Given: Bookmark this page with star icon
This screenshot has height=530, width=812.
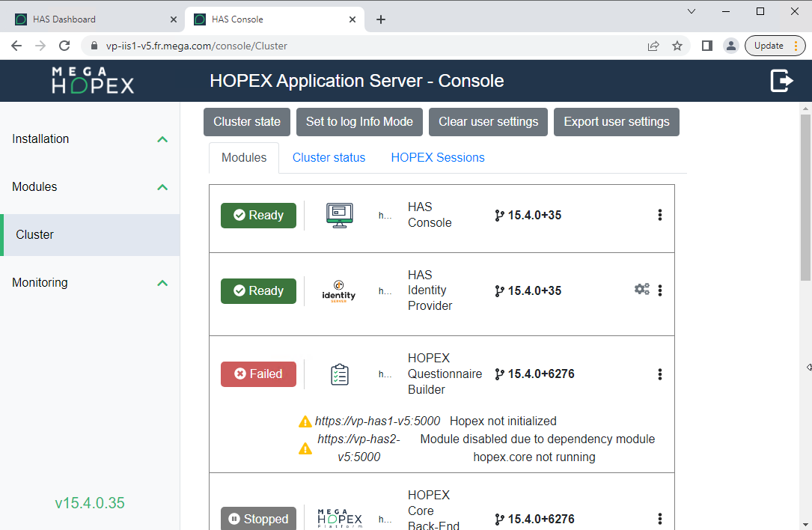Looking at the screenshot, I should point(677,46).
